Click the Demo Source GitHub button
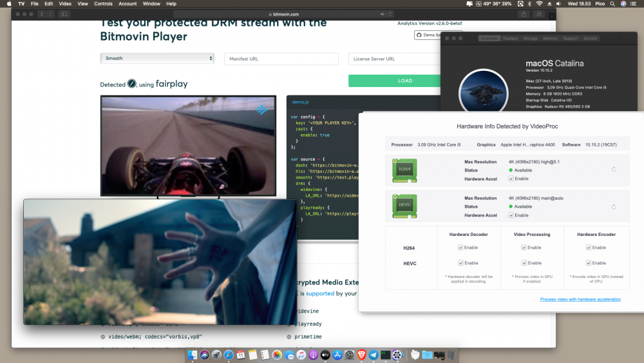 [428, 35]
